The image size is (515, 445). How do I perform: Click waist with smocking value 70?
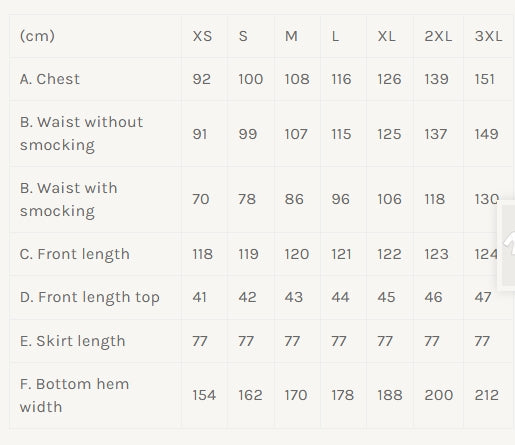[x=201, y=199]
